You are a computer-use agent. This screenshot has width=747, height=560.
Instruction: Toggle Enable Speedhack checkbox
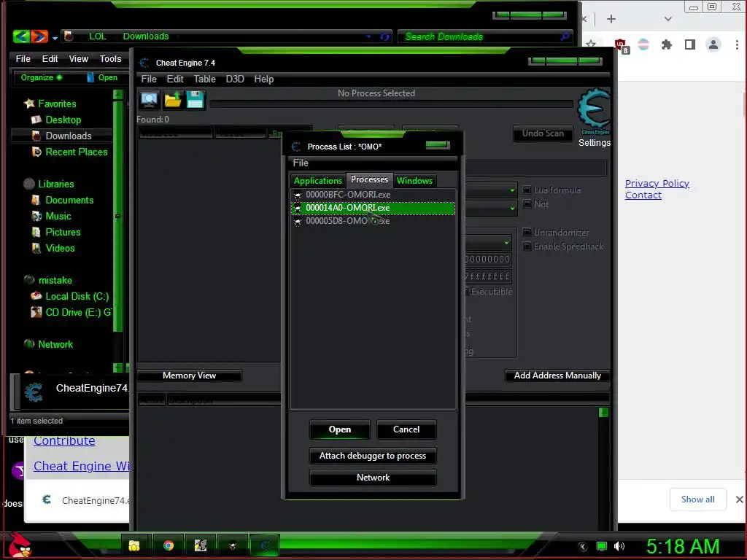pos(527,246)
